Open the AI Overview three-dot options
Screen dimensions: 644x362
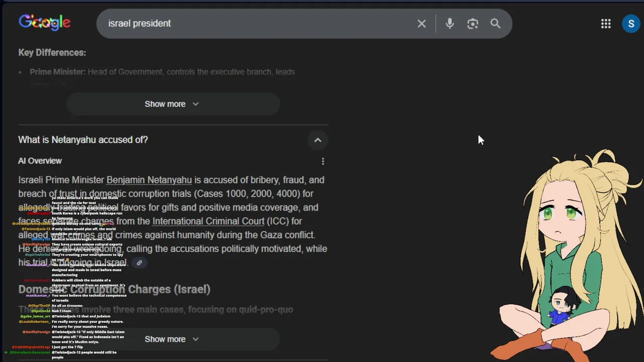coord(323,161)
